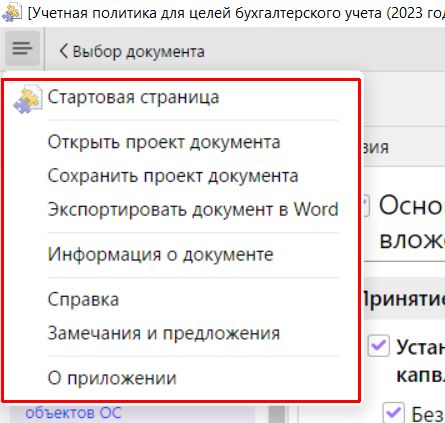This screenshot has width=445, height=423.
Task: Select Замечания и предложения
Action: 164,333
